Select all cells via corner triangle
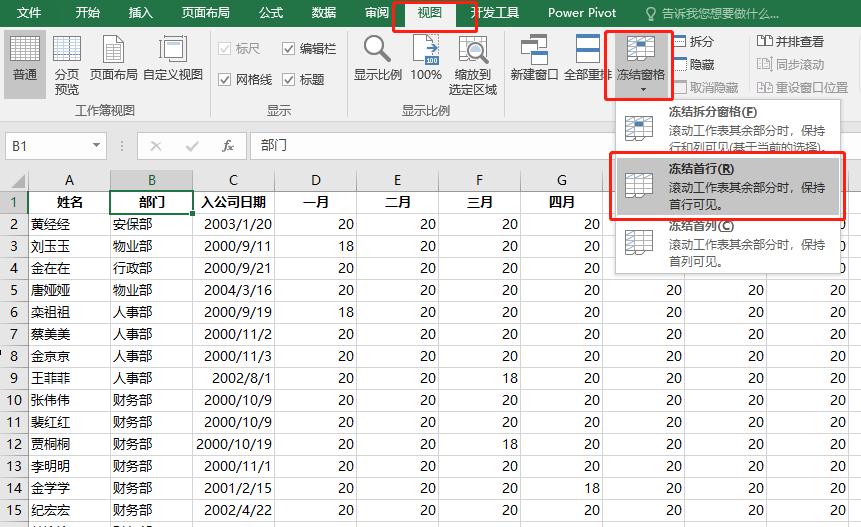Screen dimensions: 861x527 pos(17,181)
